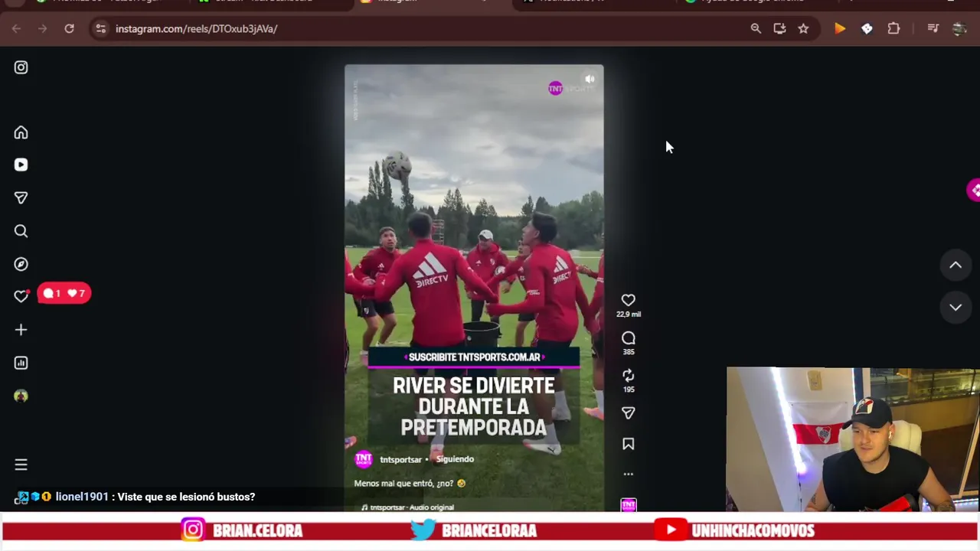Go to next reel with down chevron
The width and height of the screenshot is (980, 551).
pos(955,307)
